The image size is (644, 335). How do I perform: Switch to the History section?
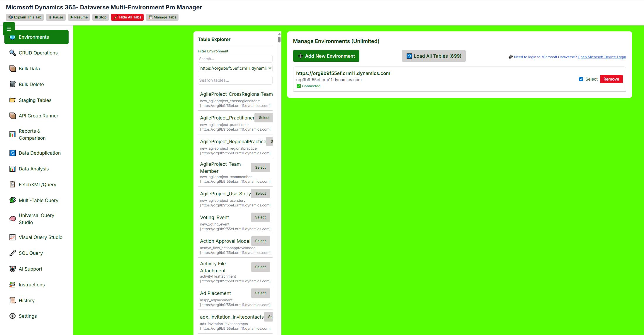(27, 300)
